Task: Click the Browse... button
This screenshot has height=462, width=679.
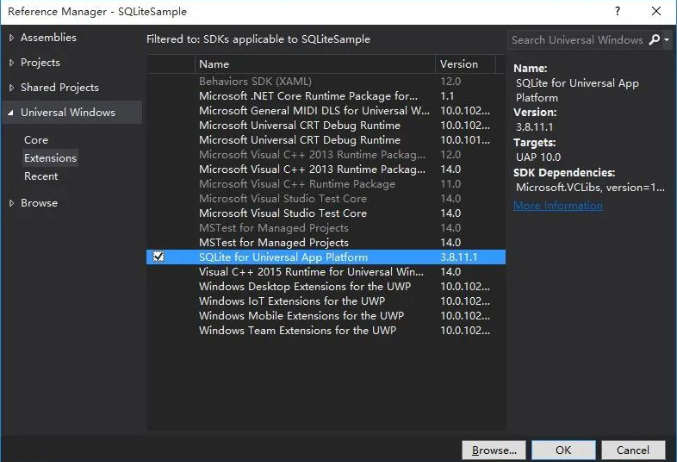Action: (x=494, y=450)
